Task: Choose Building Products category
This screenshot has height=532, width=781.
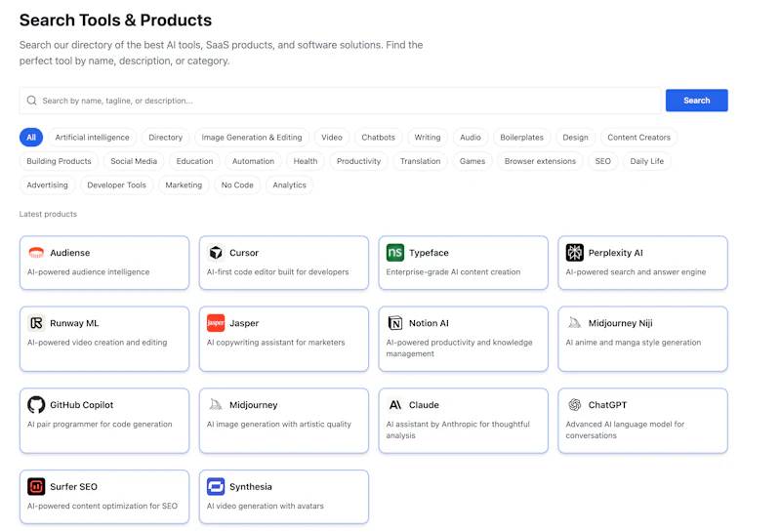Action: pos(59,161)
